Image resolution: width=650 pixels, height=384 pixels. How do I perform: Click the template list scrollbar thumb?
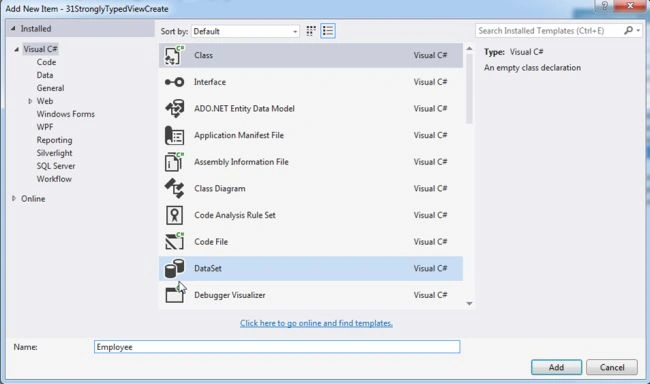coord(469,89)
